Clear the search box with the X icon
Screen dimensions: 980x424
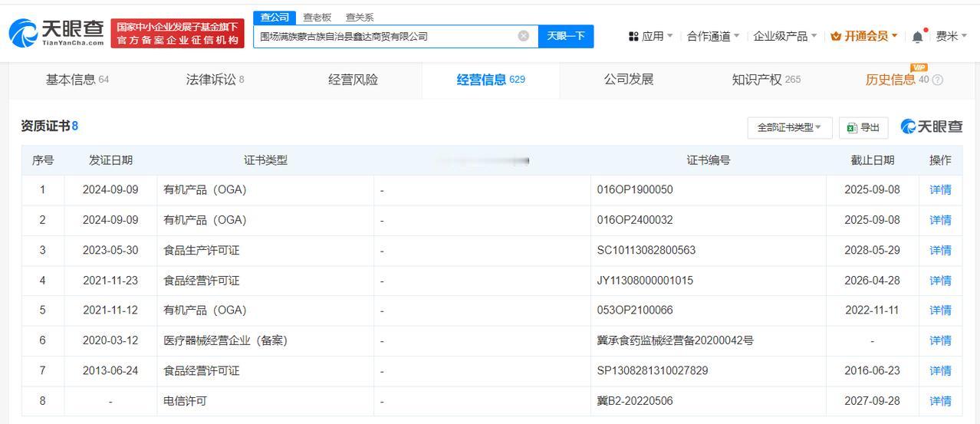pos(524,36)
